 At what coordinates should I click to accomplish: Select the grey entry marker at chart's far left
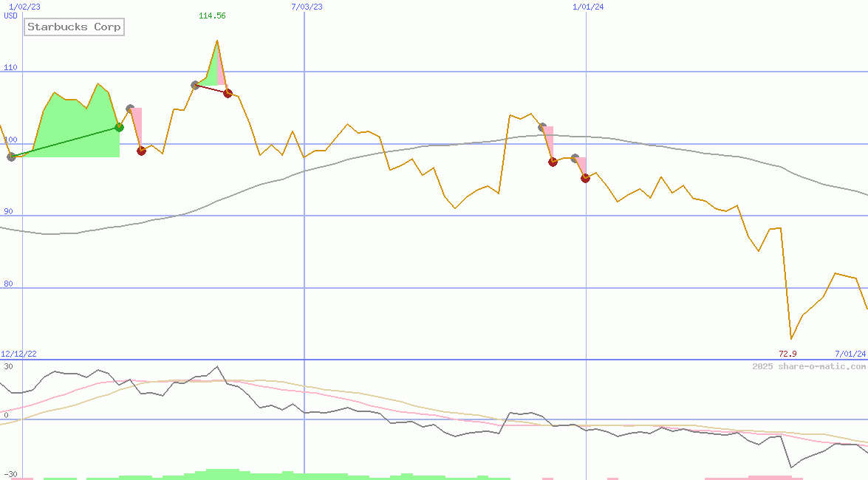[11, 157]
